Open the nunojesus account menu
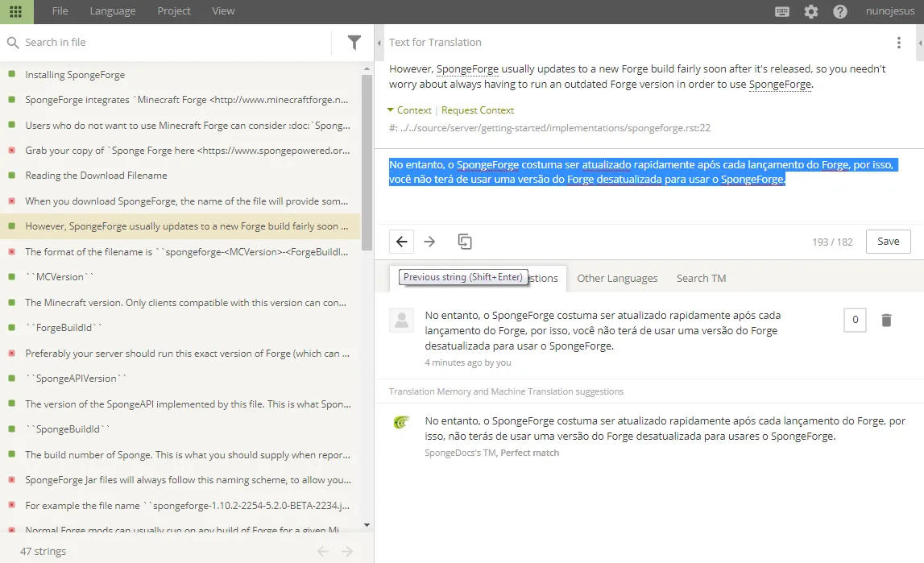This screenshot has height=563, width=924. tap(890, 11)
